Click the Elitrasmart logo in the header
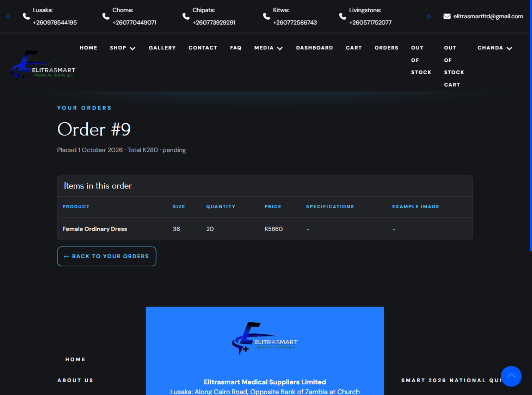 pyautogui.click(x=42, y=66)
